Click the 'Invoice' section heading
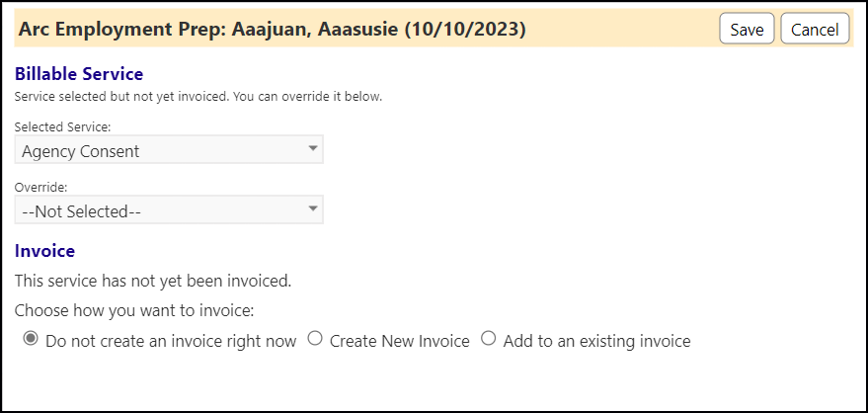868x413 pixels. coord(44,251)
